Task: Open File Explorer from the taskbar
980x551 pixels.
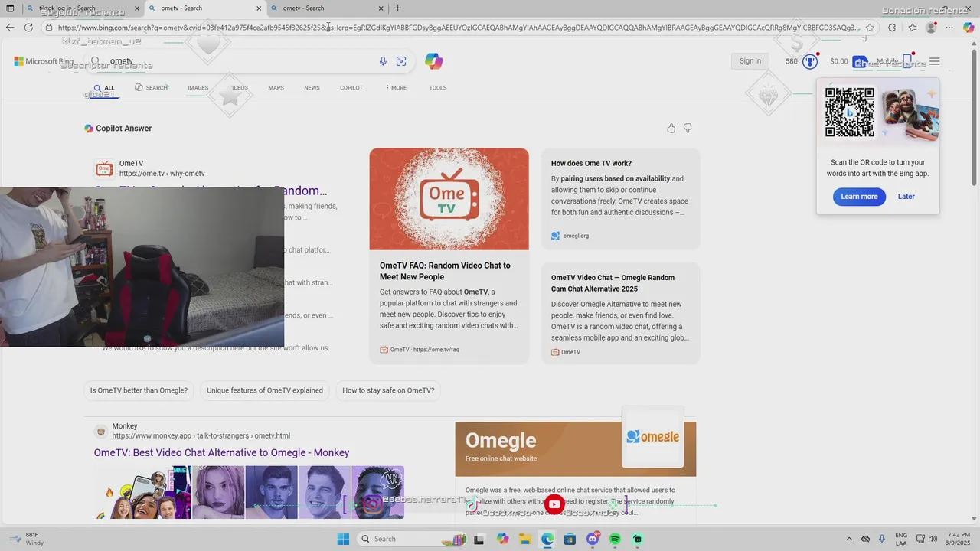Action: coord(525,539)
